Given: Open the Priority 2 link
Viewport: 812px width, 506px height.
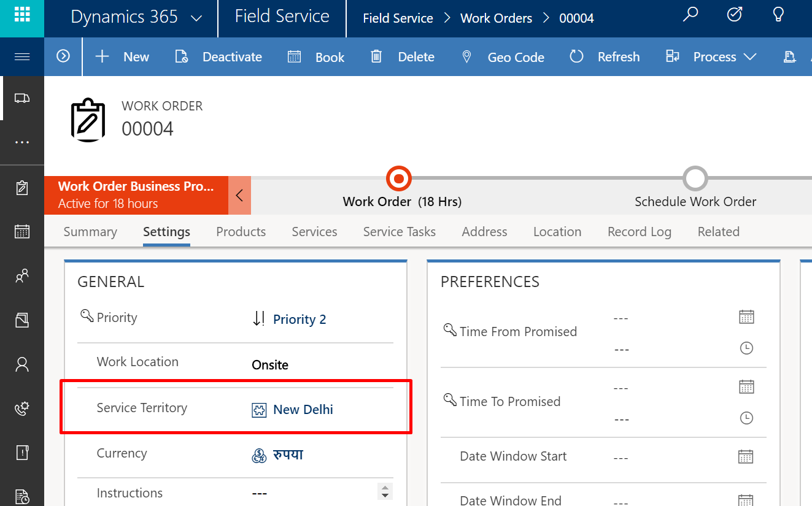Looking at the screenshot, I should [299, 320].
